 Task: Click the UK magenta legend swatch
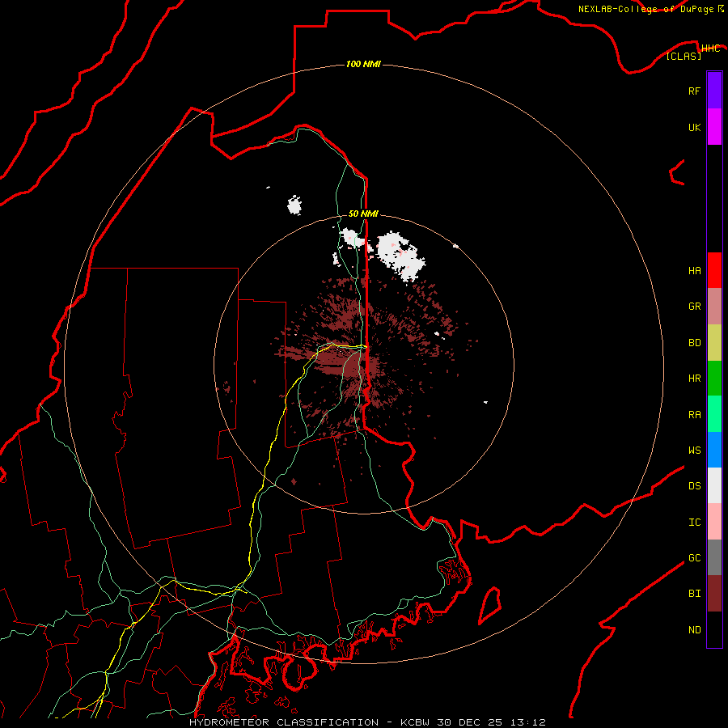coord(714,127)
